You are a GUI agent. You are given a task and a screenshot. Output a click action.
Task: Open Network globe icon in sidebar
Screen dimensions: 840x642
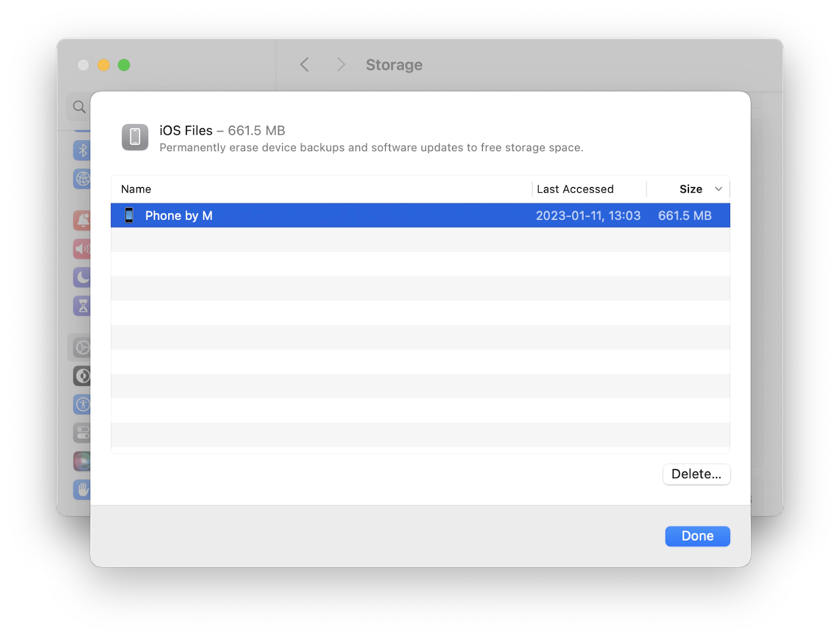coord(82,179)
